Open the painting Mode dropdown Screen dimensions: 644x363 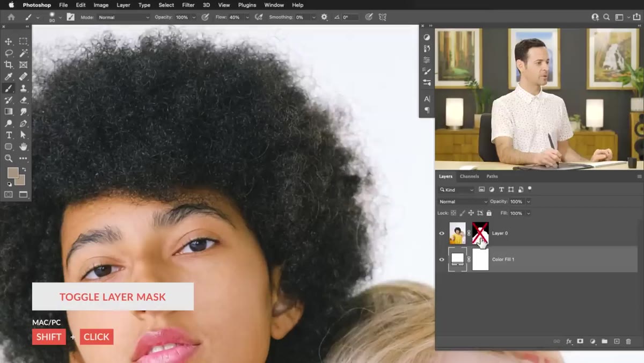pyautogui.click(x=124, y=17)
